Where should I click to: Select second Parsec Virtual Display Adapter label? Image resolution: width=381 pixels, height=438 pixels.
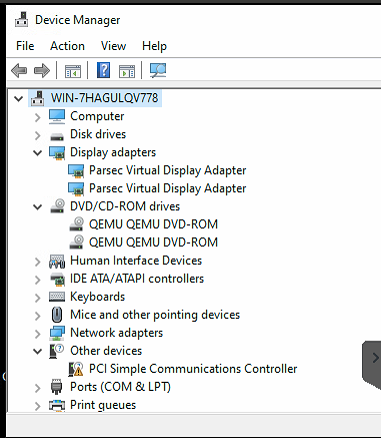[x=167, y=188]
